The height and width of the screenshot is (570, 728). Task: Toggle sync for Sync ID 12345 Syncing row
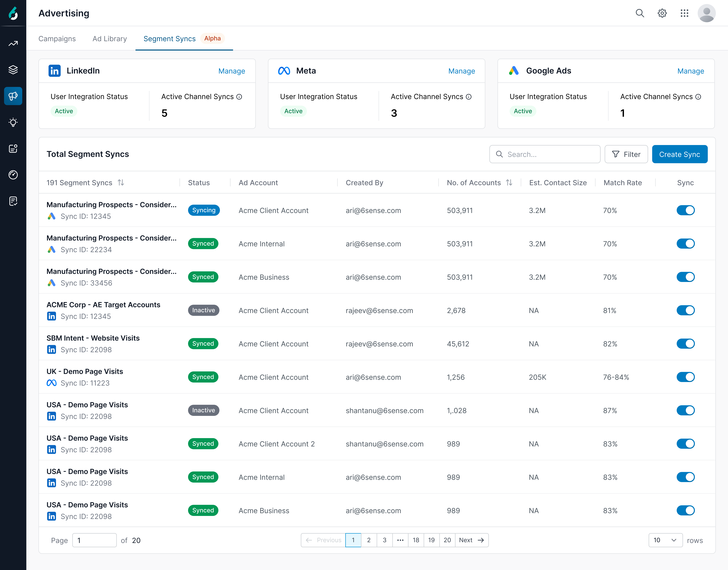pos(686,210)
